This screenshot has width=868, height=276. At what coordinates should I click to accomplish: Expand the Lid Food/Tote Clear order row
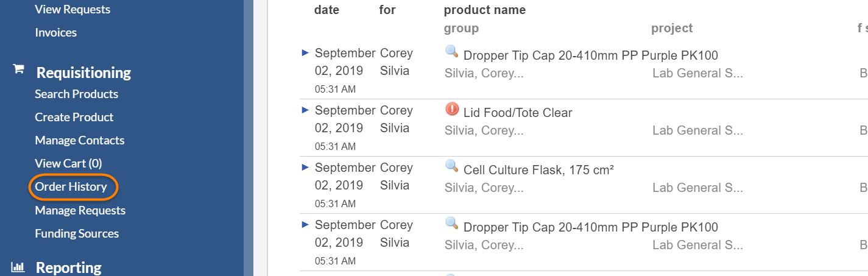pos(306,110)
